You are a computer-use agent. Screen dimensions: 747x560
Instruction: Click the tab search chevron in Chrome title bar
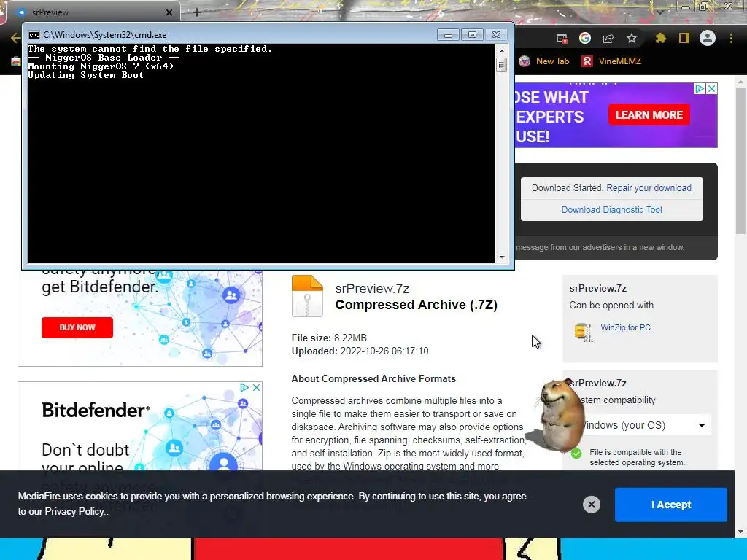click(659, 12)
